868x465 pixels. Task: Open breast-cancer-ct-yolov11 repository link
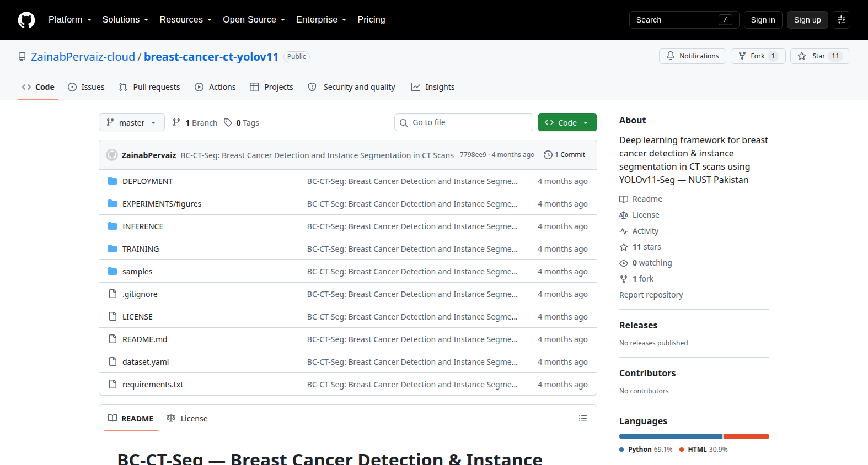pos(211,57)
